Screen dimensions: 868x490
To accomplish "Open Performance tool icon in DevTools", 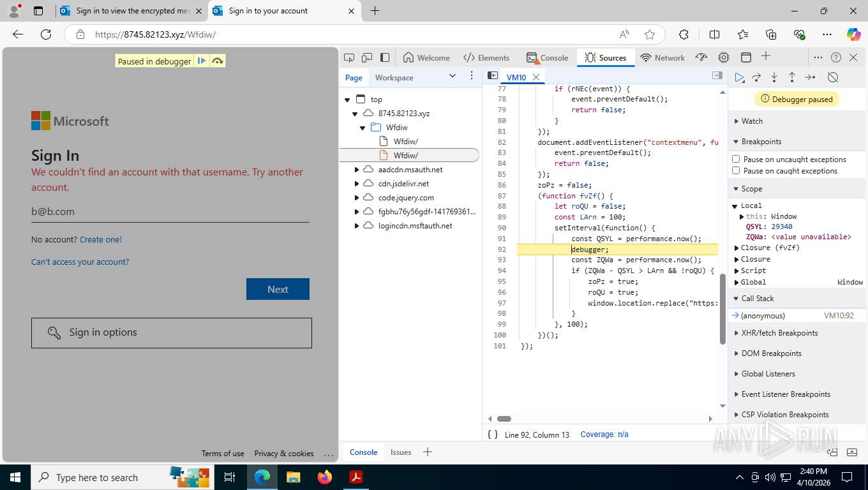I will point(701,57).
